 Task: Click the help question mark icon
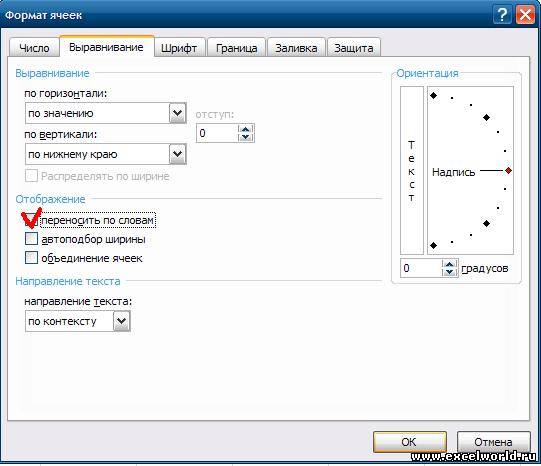click(x=502, y=15)
